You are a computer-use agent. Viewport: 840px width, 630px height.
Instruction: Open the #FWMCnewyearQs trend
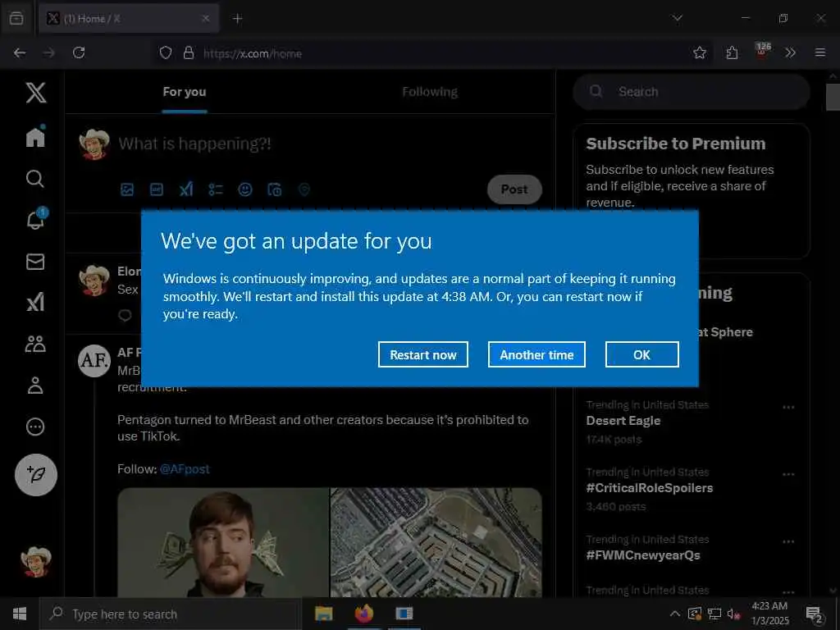[x=643, y=555]
